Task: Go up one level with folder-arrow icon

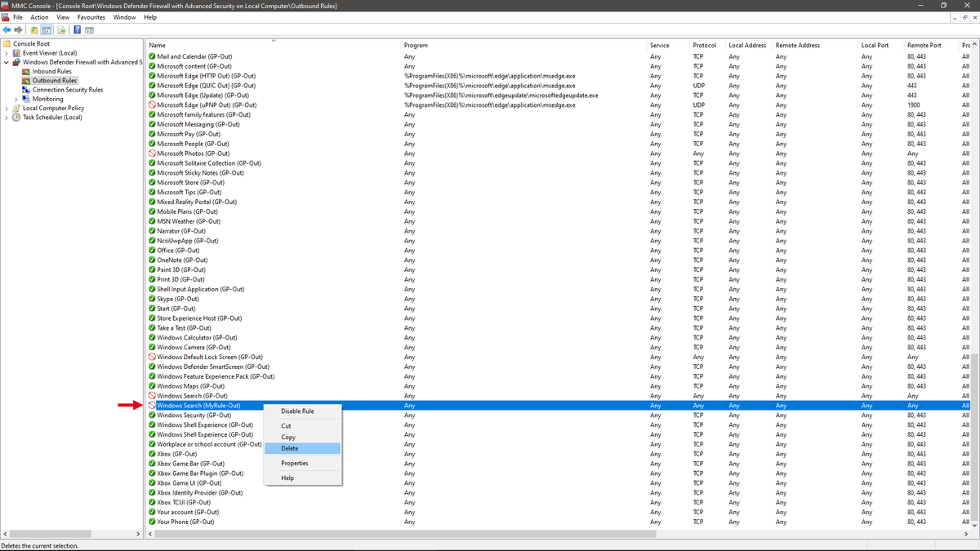Action: pos(34,29)
